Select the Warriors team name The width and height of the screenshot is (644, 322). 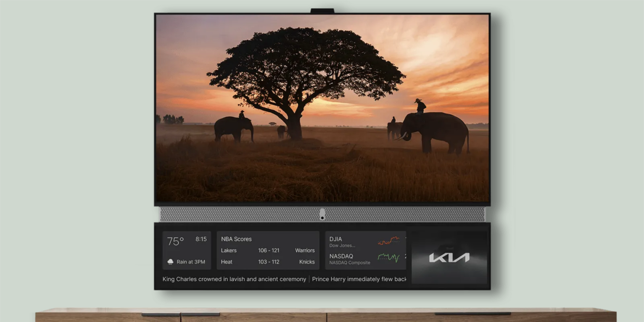305,250
